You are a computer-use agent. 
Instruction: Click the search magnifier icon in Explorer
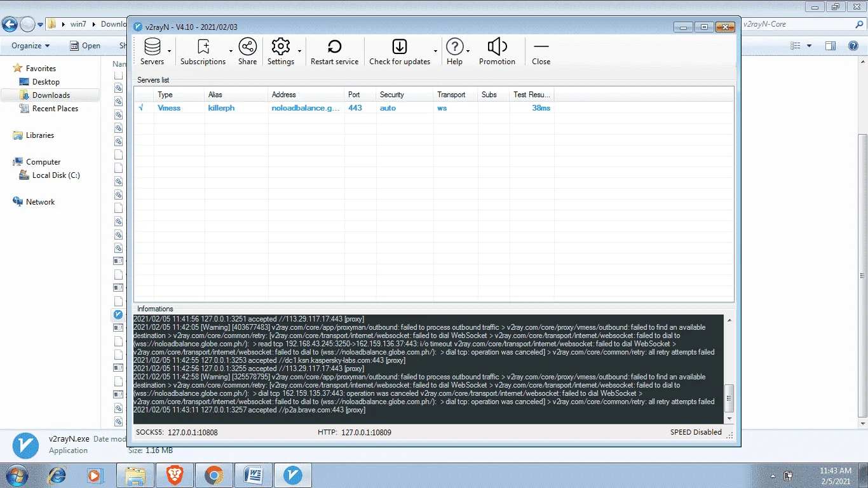click(859, 24)
